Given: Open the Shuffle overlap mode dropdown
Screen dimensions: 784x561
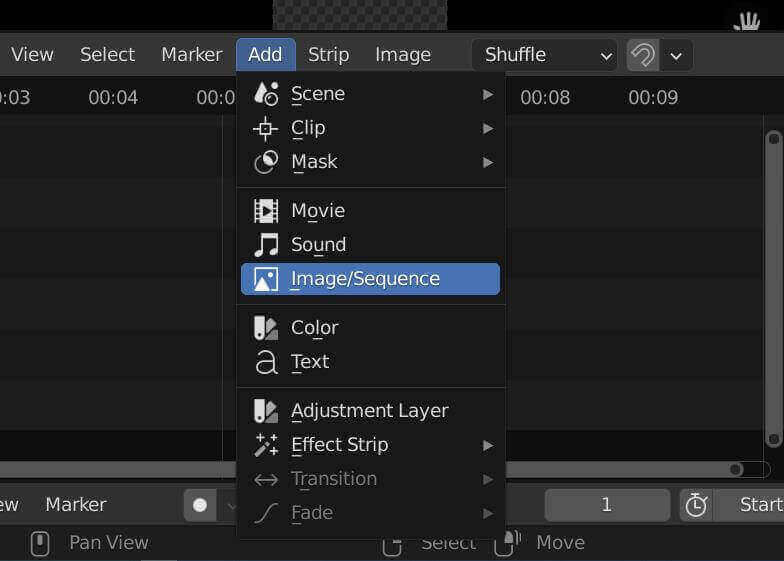Looking at the screenshot, I should (x=545, y=55).
